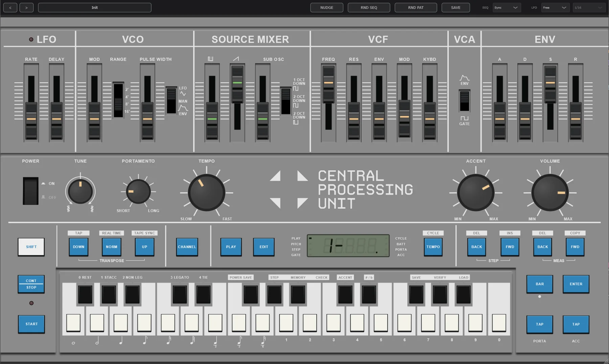Click the SAVE button in top bar
This screenshot has width=609, height=364.
[456, 7]
